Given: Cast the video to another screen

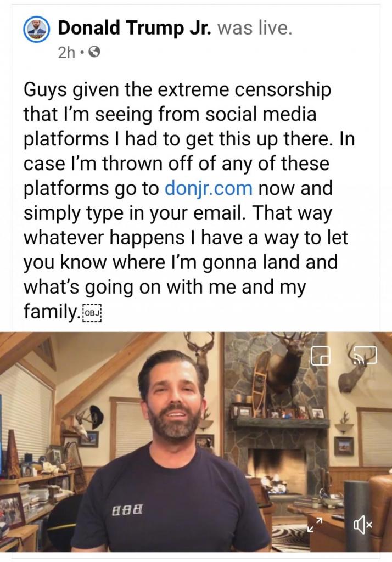Looking at the screenshot, I should click(365, 355).
